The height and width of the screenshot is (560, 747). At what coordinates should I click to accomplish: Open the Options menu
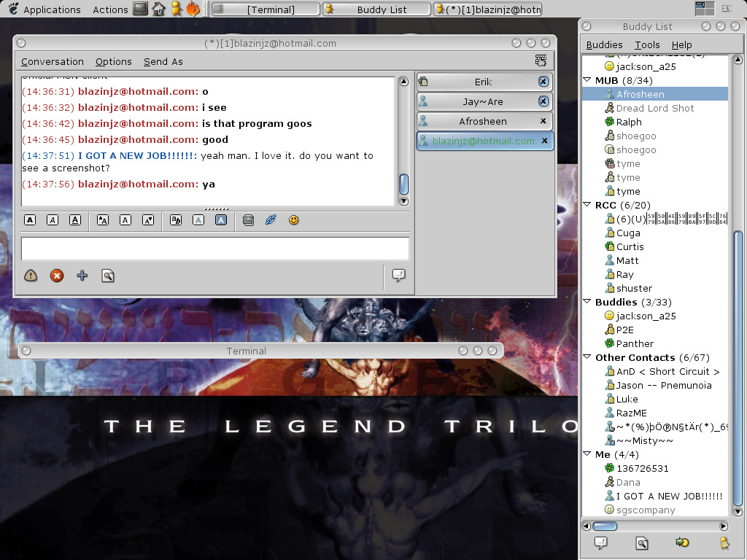(113, 61)
